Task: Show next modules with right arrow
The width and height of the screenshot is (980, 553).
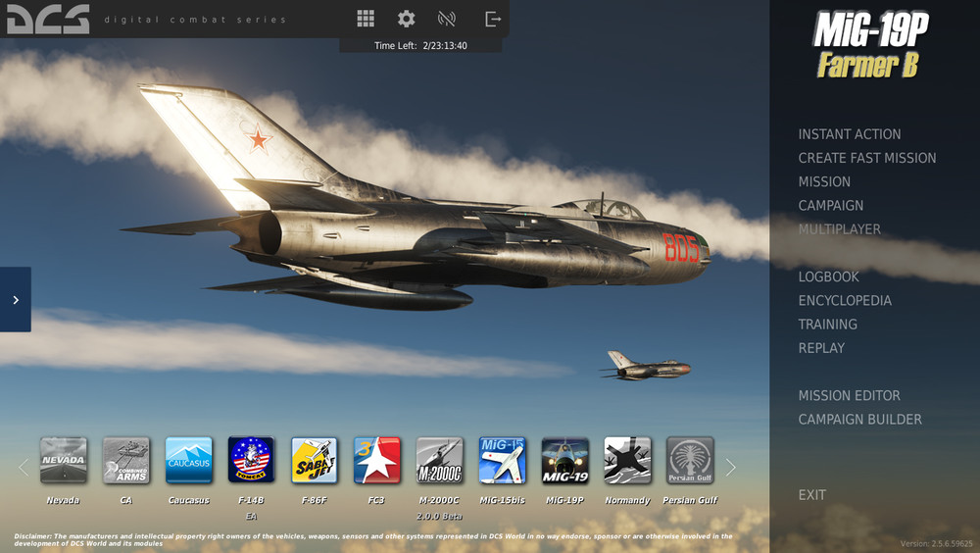Action: (x=731, y=468)
